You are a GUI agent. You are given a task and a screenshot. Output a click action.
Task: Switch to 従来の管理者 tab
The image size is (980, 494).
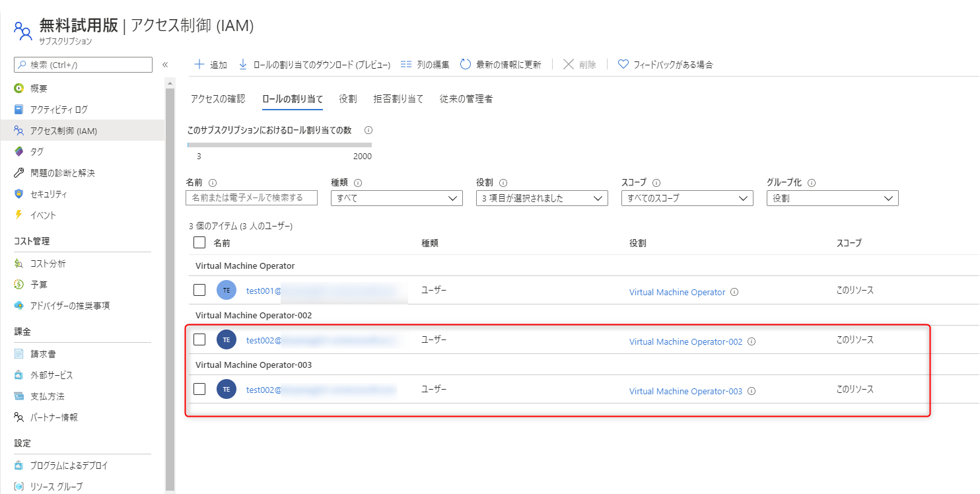point(466,99)
